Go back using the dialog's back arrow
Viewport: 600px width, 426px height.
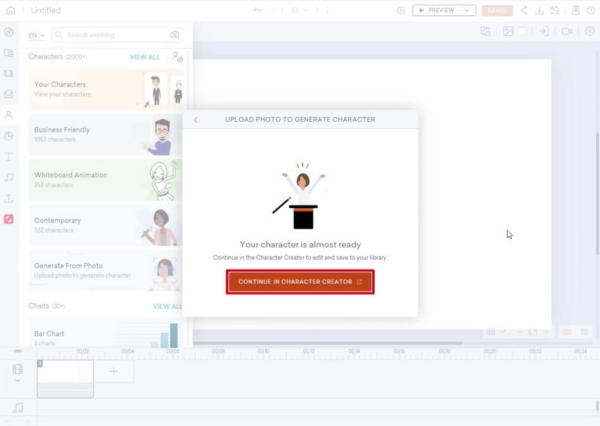[196, 119]
